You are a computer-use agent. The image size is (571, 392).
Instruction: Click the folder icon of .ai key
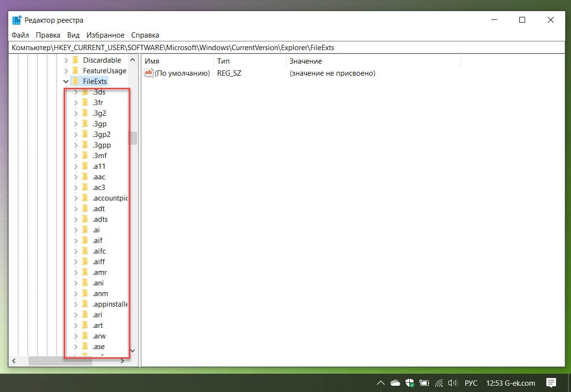click(85, 230)
